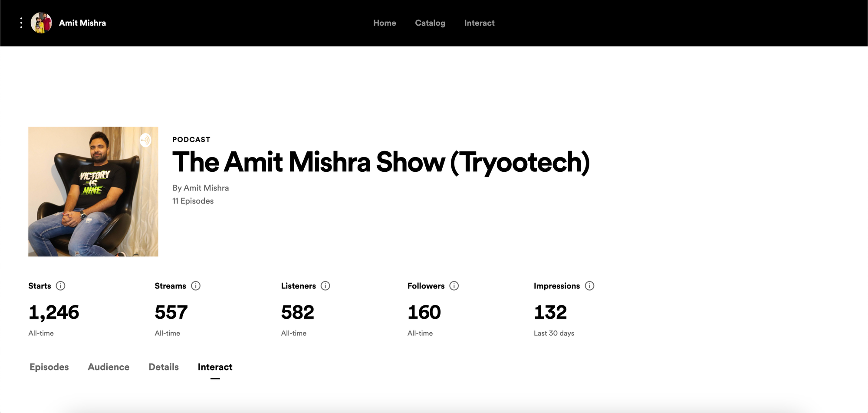This screenshot has width=868, height=413.
Task: Open the Streams info tooltip icon
Action: tap(196, 286)
